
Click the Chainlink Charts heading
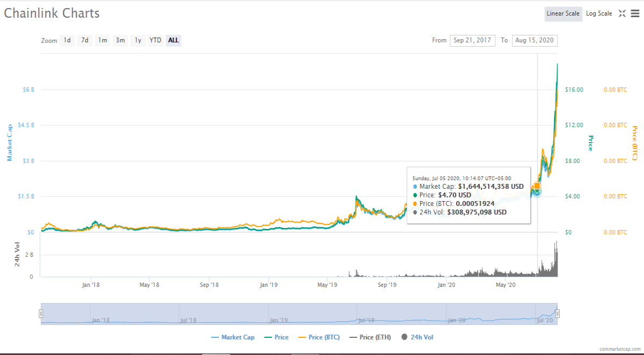tap(52, 13)
